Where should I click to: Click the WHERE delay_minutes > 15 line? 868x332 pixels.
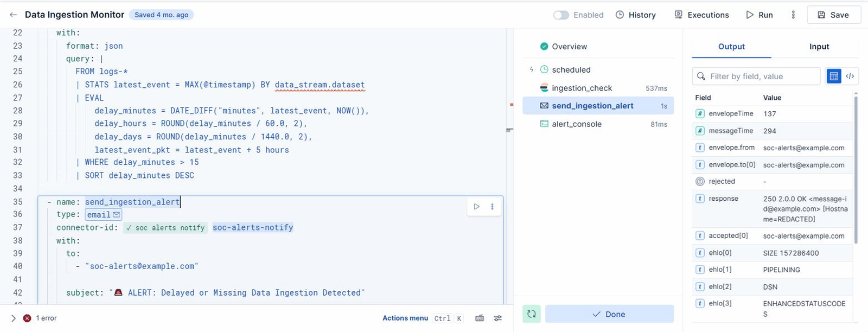[x=137, y=162]
